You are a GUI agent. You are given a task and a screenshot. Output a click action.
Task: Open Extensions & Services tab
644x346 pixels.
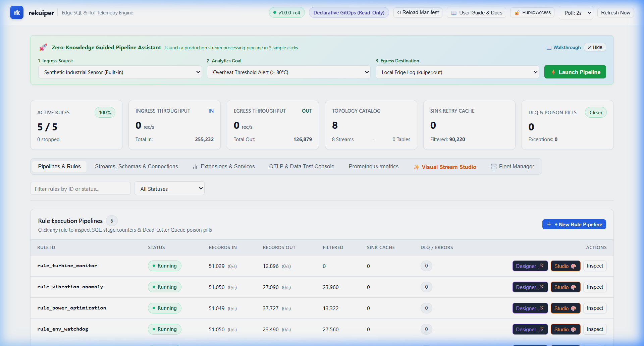(x=224, y=167)
